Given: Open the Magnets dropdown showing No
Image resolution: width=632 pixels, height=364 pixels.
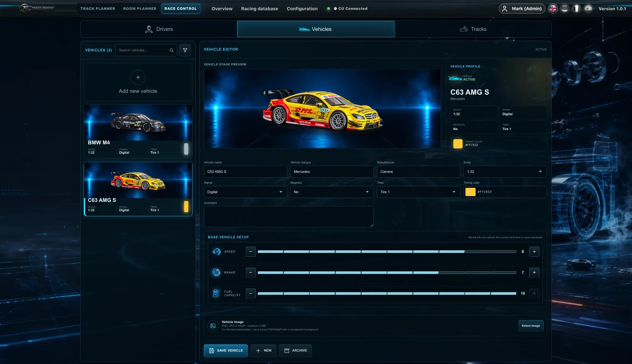Looking at the screenshot, I should point(332,192).
